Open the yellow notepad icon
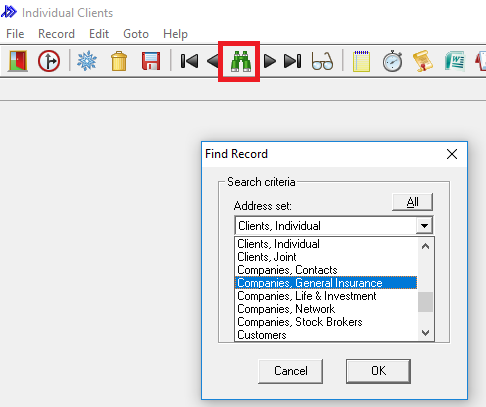 pos(361,61)
